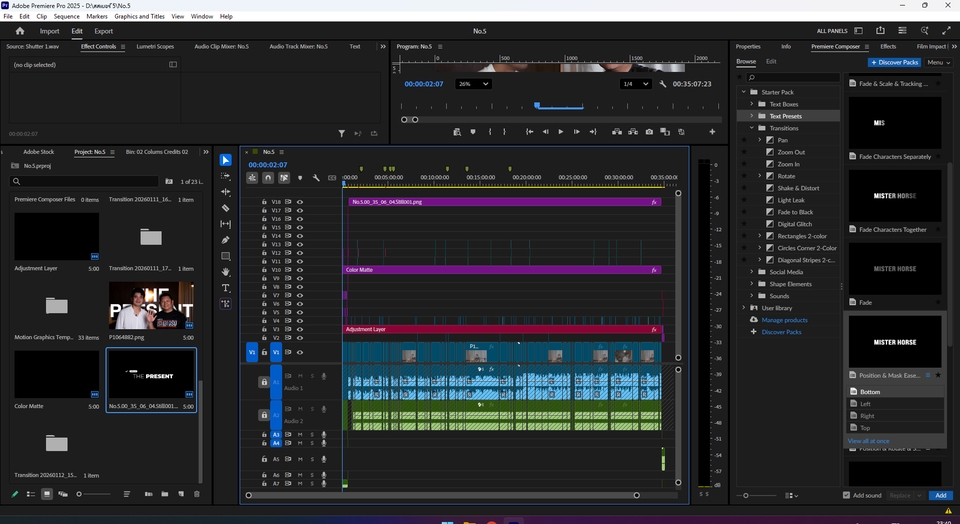Open the Program monitor button editor plus

[712, 132]
